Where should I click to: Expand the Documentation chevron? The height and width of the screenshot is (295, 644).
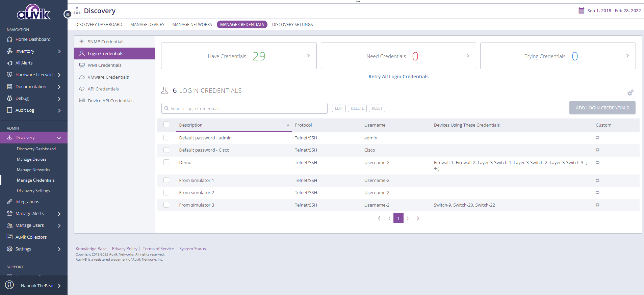click(x=59, y=87)
